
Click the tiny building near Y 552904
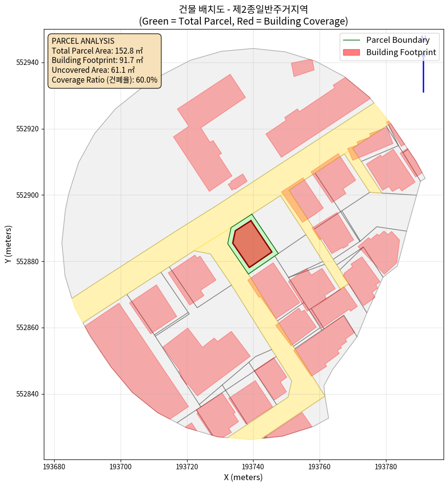click(238, 182)
